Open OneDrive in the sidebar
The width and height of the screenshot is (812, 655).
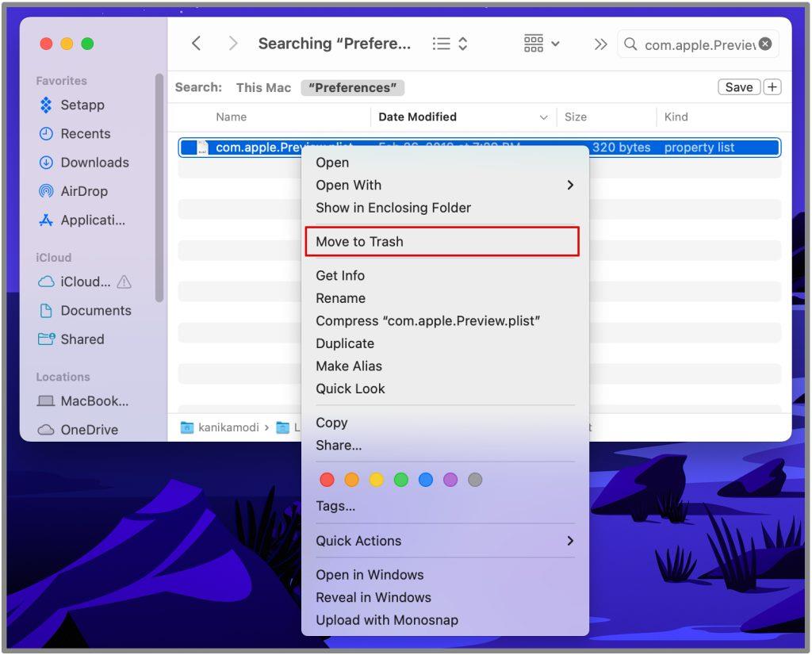point(78,430)
